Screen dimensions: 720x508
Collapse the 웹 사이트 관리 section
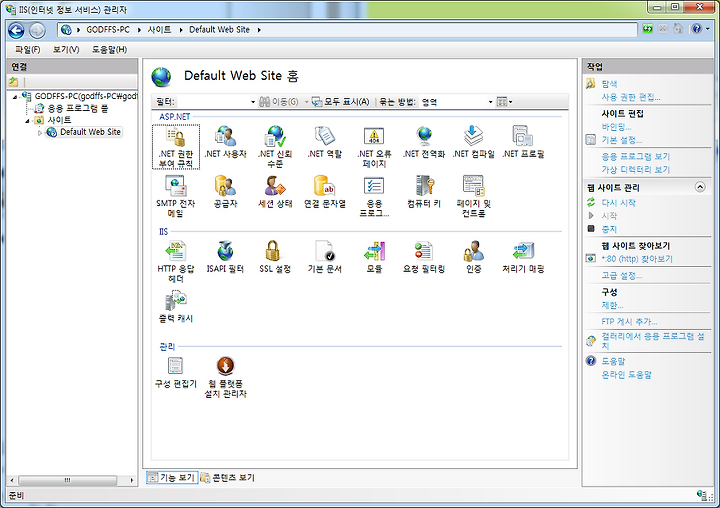700,187
